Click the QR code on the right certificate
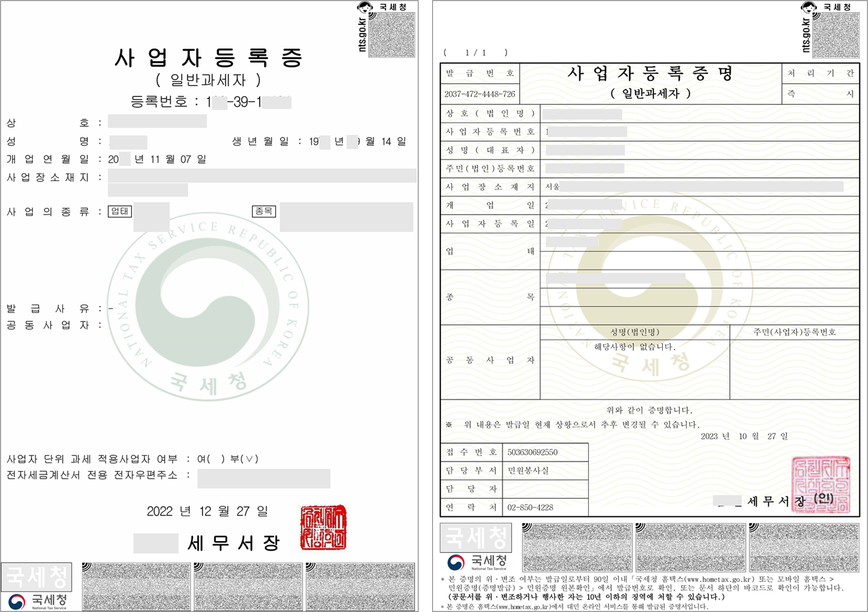This screenshot has height=612, width=868. coord(836,36)
